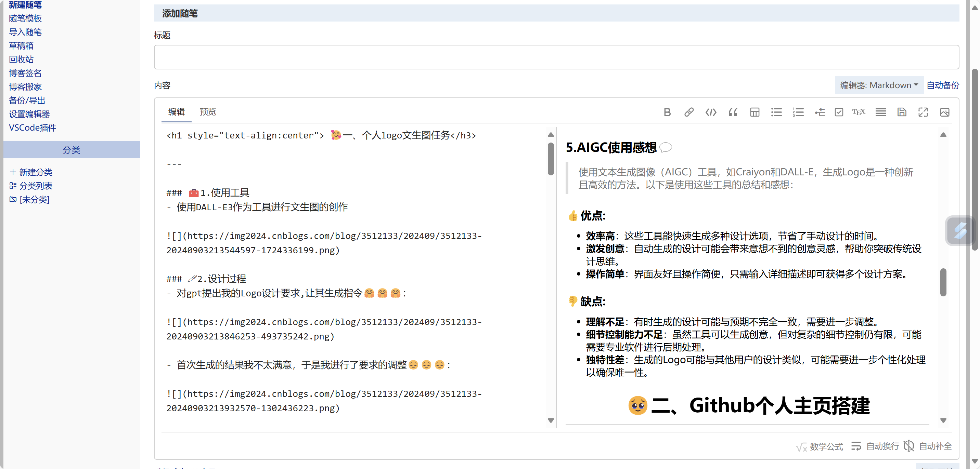The width and height of the screenshot is (980, 469).
Task: Toggle the 数学公式 option
Action: pos(820,446)
